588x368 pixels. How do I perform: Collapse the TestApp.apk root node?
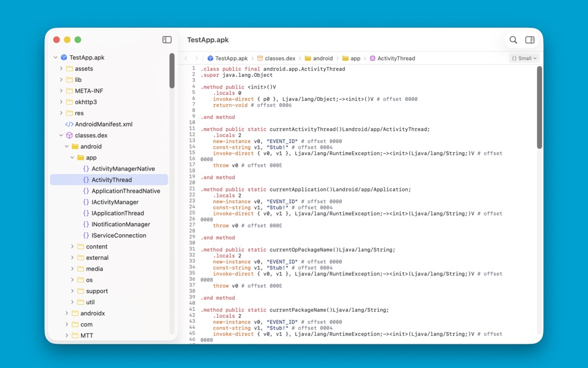pyautogui.click(x=56, y=58)
